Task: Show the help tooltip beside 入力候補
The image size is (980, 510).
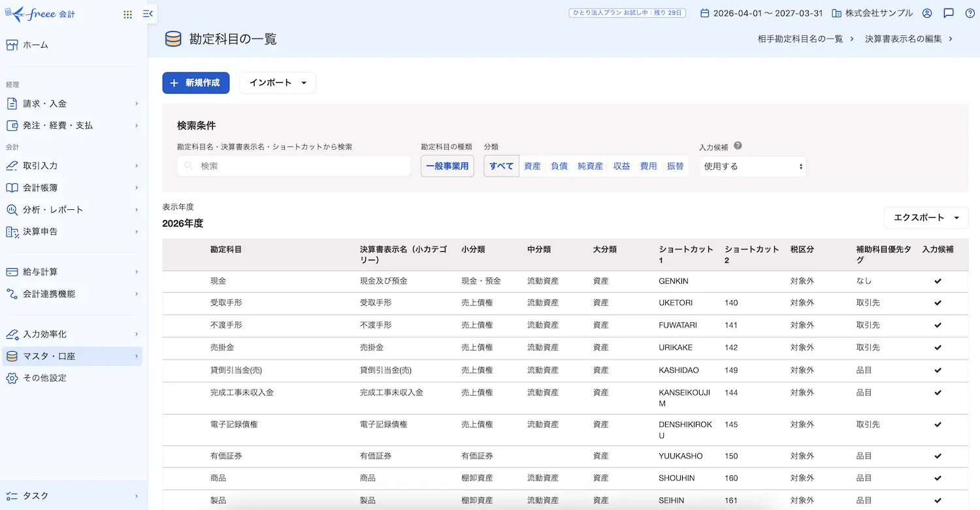Action: coord(738,146)
